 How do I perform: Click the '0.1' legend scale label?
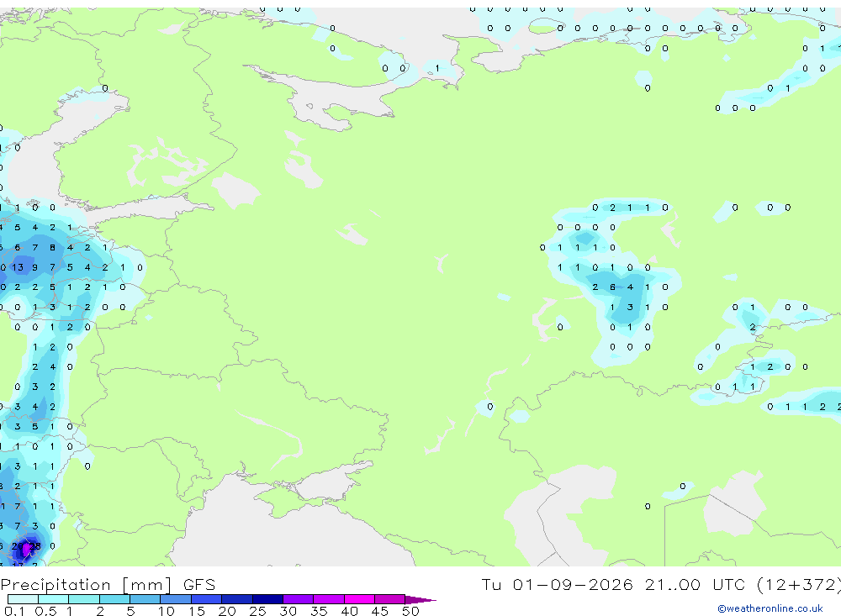coord(14,611)
